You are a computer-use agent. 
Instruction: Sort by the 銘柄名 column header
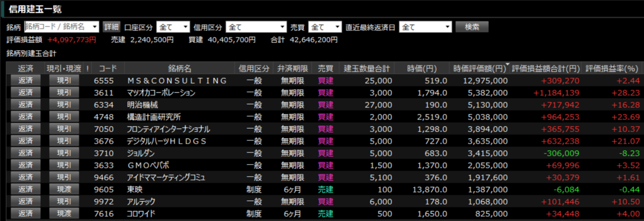179,68
